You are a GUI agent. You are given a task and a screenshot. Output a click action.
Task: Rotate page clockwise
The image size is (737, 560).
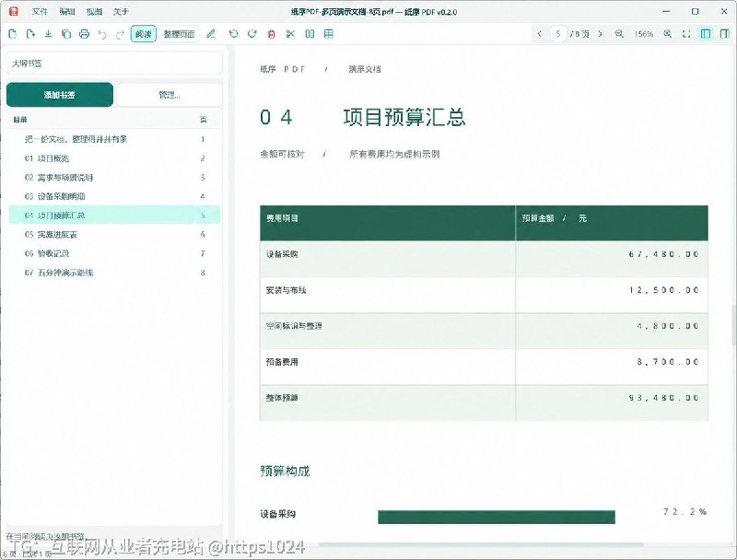(252, 34)
